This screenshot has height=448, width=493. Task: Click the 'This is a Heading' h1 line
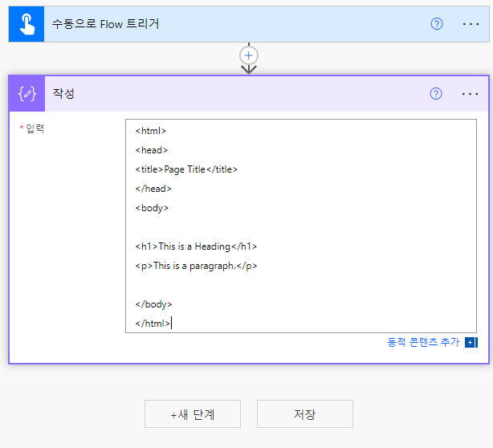196,246
